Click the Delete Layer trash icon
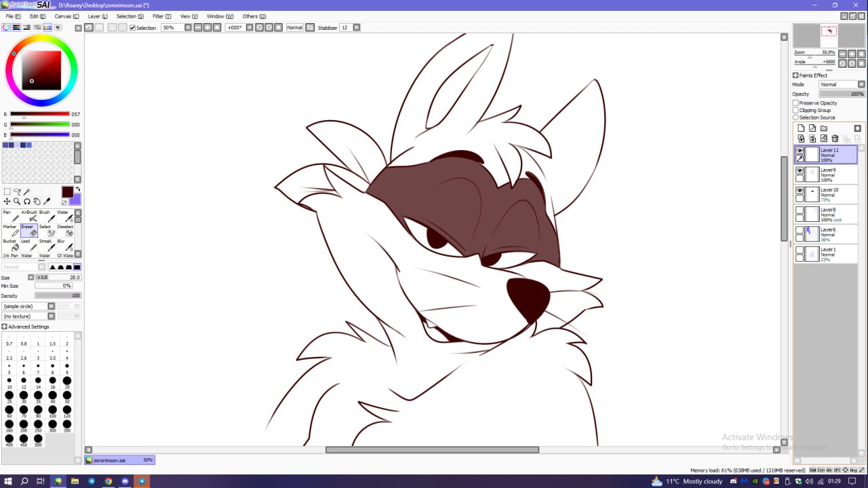 coord(835,138)
